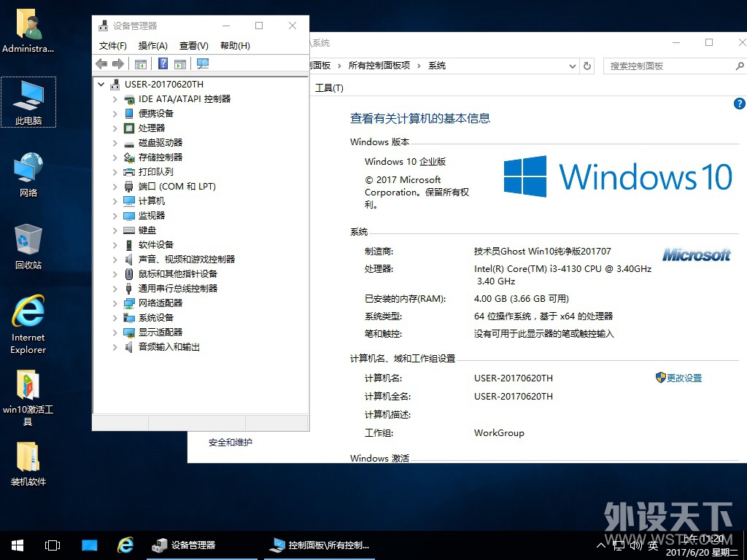Select the 键盘 keyboard icon
Viewport: 747px width, 560px height.
[x=129, y=230]
